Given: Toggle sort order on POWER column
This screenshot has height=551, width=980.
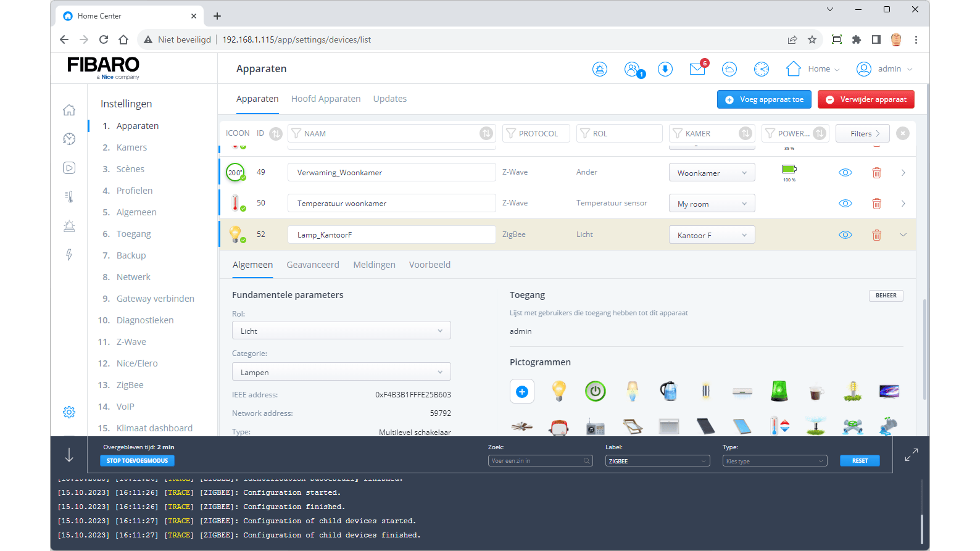Looking at the screenshot, I should (x=820, y=133).
